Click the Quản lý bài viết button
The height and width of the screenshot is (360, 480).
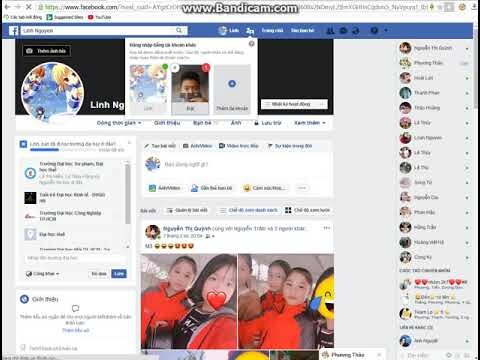[187, 210]
